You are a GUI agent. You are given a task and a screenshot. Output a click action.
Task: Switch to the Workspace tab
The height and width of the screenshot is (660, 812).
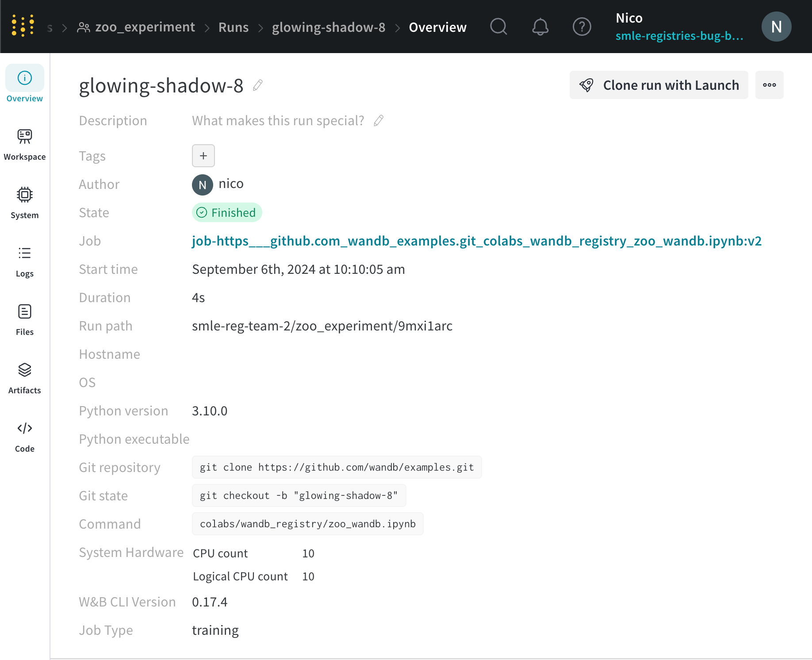coord(25,144)
